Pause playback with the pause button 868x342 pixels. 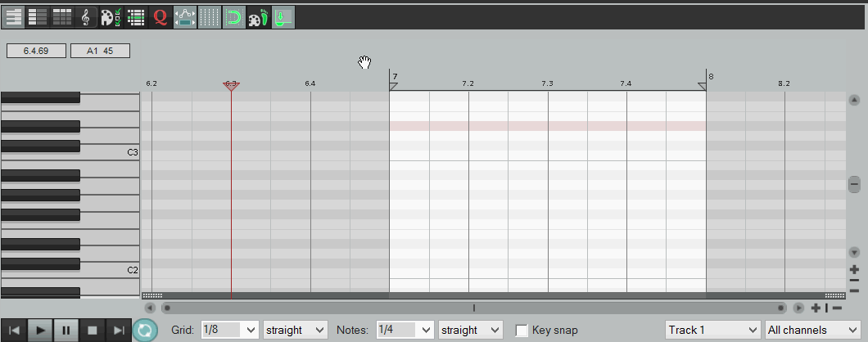66,331
